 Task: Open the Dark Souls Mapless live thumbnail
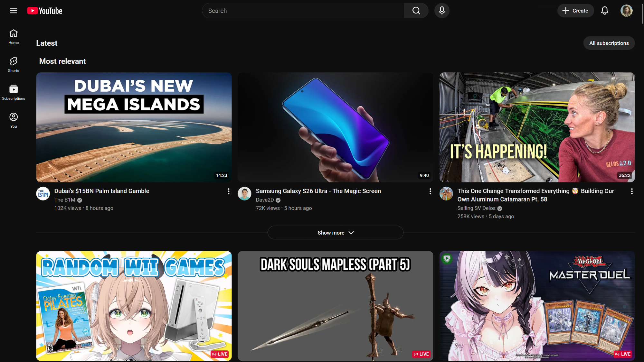click(335, 306)
